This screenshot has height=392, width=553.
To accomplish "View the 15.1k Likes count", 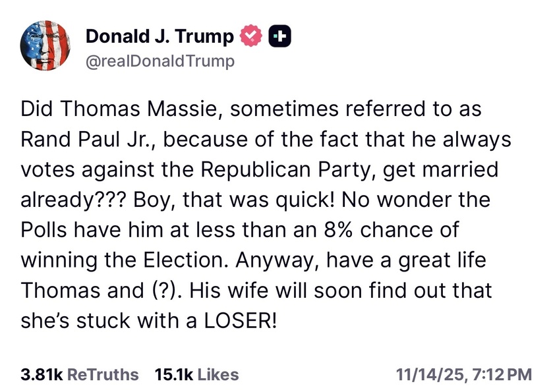I will [x=173, y=374].
